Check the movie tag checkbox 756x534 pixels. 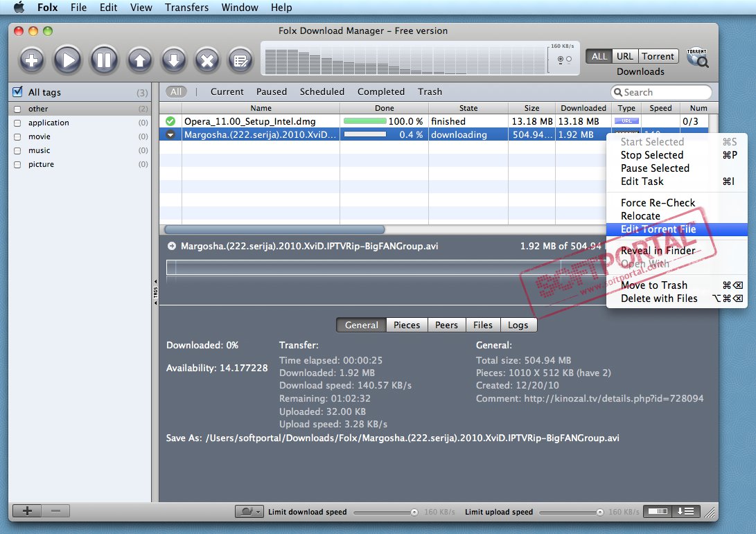coord(17,137)
